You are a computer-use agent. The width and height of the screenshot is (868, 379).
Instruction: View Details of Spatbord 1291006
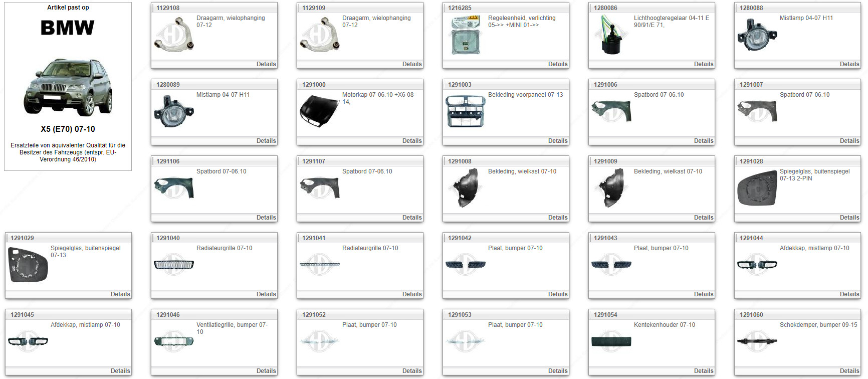tap(704, 141)
